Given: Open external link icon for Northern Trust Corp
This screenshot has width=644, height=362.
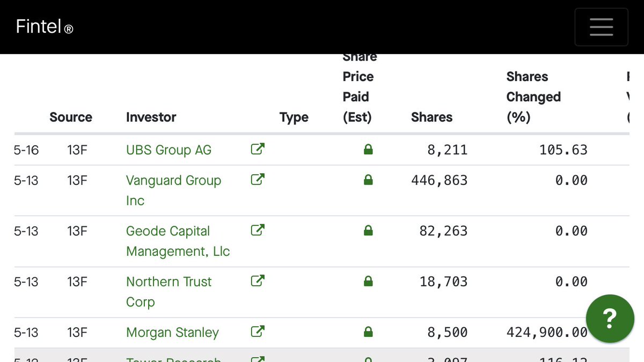Looking at the screenshot, I should tap(258, 280).
